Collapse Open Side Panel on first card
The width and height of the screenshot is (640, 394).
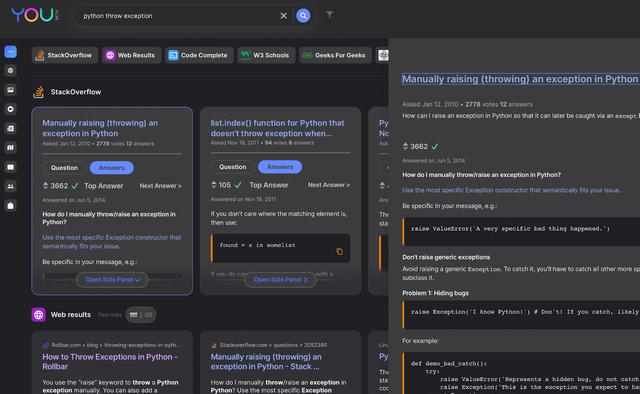tap(112, 280)
